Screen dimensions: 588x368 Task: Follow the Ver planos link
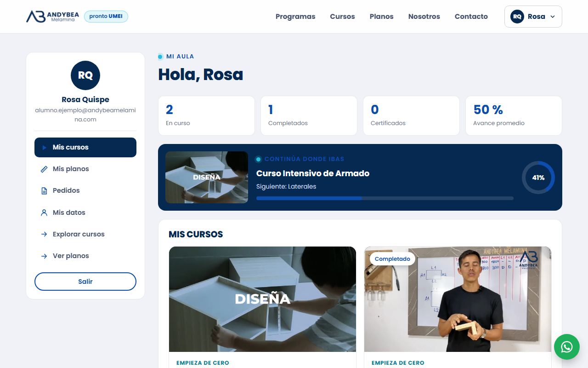(85, 256)
